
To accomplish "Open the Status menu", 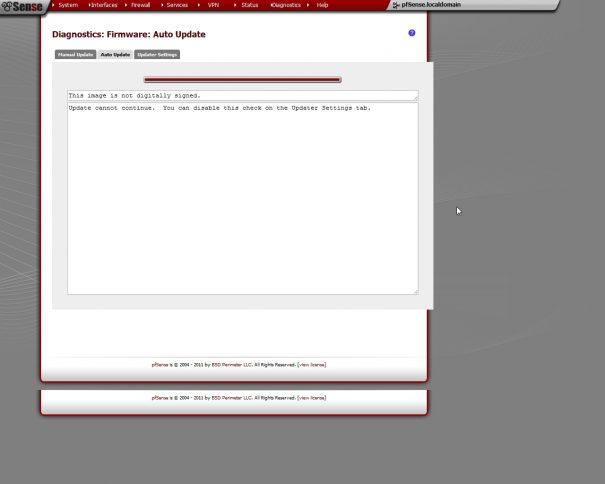I will [250, 5].
